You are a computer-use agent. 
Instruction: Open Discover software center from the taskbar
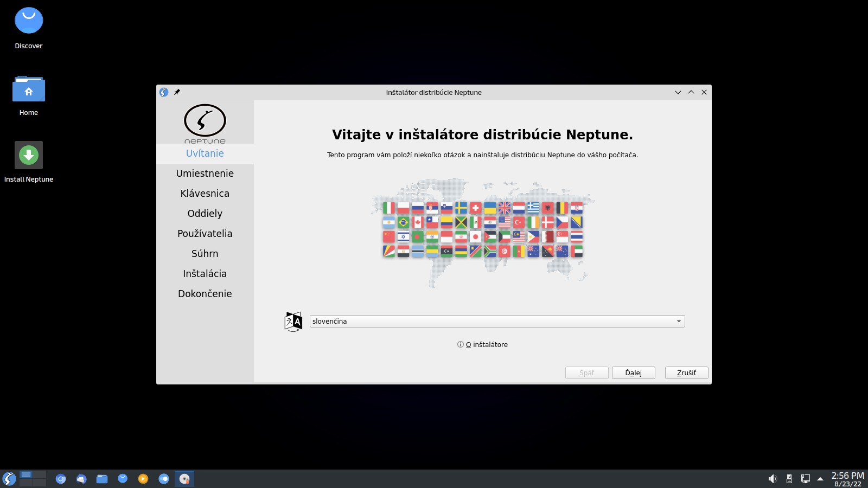[123, 479]
